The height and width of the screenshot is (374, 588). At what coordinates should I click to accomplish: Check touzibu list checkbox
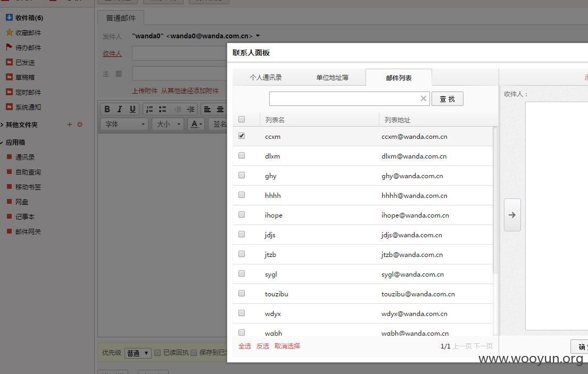click(242, 293)
